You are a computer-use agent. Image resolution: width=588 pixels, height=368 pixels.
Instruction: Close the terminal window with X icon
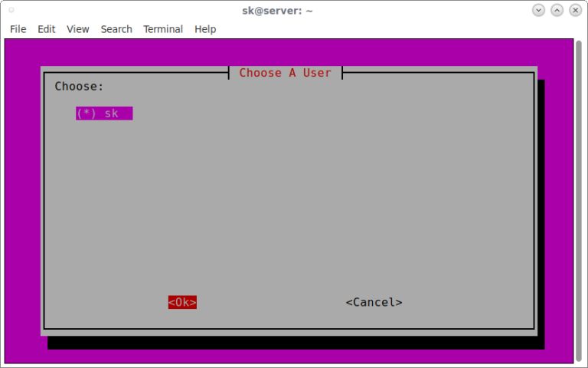pyautogui.click(x=575, y=10)
